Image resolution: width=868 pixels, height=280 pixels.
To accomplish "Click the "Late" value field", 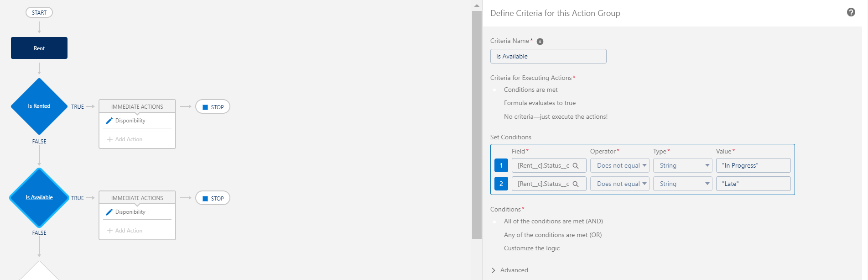I will pos(753,184).
